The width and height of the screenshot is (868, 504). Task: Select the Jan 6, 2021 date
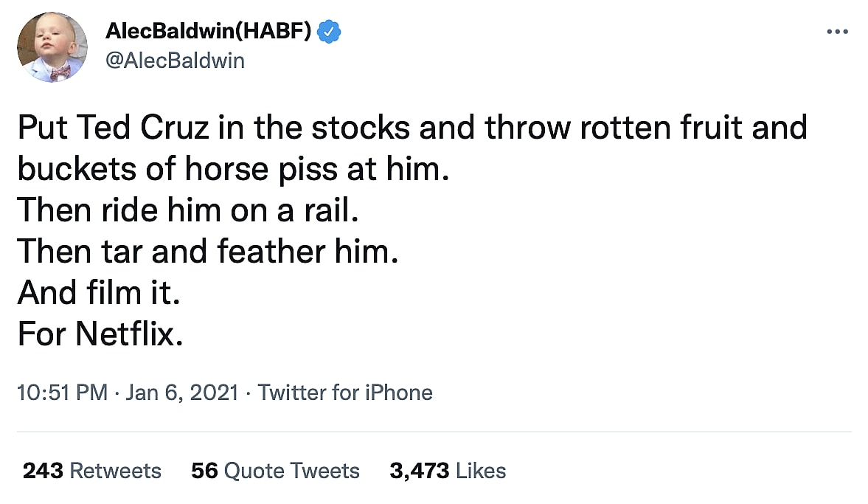coord(182,393)
